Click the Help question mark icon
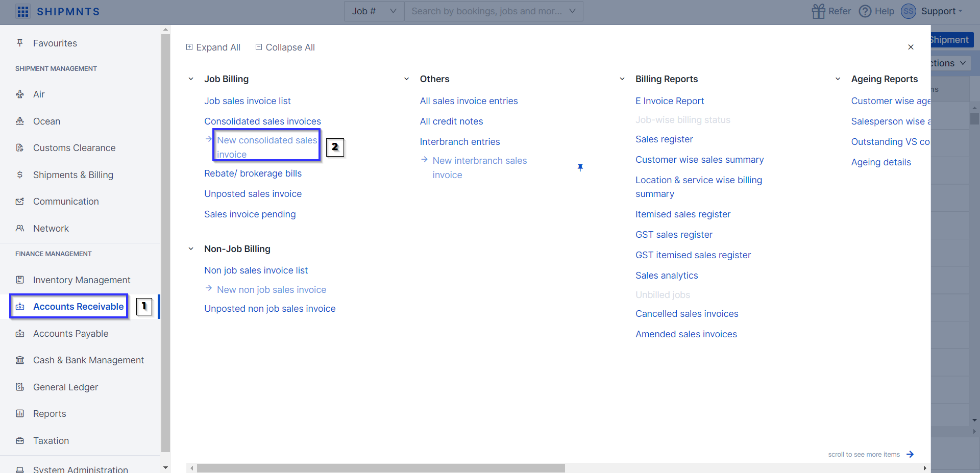 pos(865,11)
